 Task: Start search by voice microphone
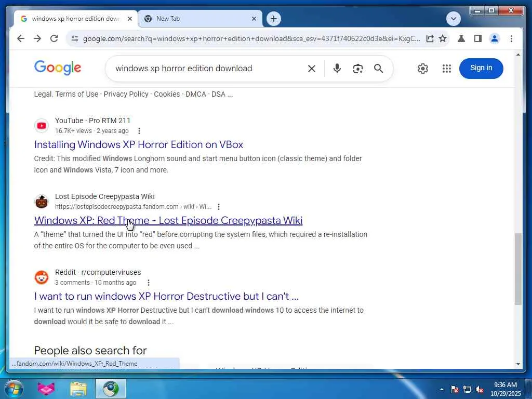337,69
